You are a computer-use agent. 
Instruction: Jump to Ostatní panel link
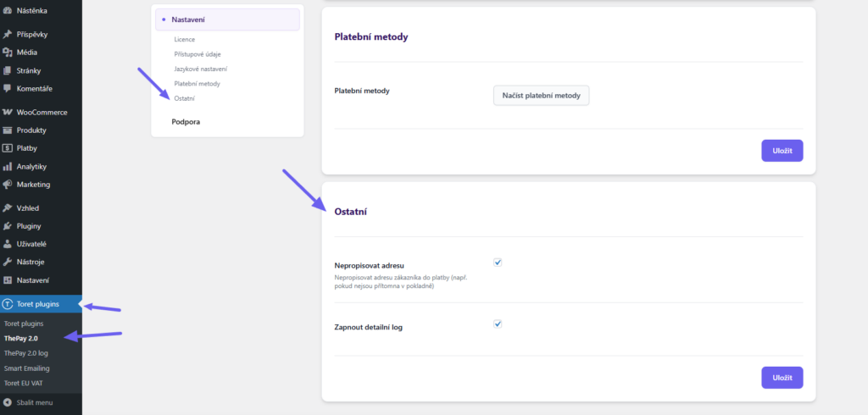coord(184,98)
